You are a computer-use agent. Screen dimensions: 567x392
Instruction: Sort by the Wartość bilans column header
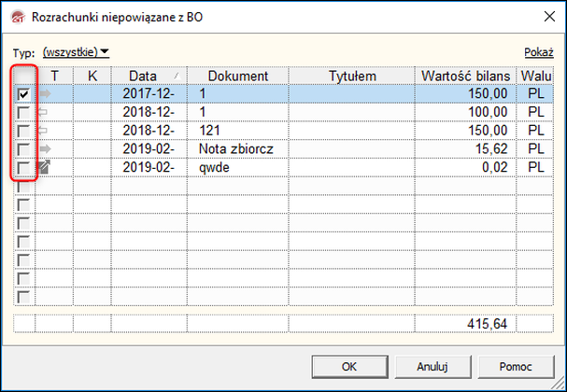[x=464, y=76]
